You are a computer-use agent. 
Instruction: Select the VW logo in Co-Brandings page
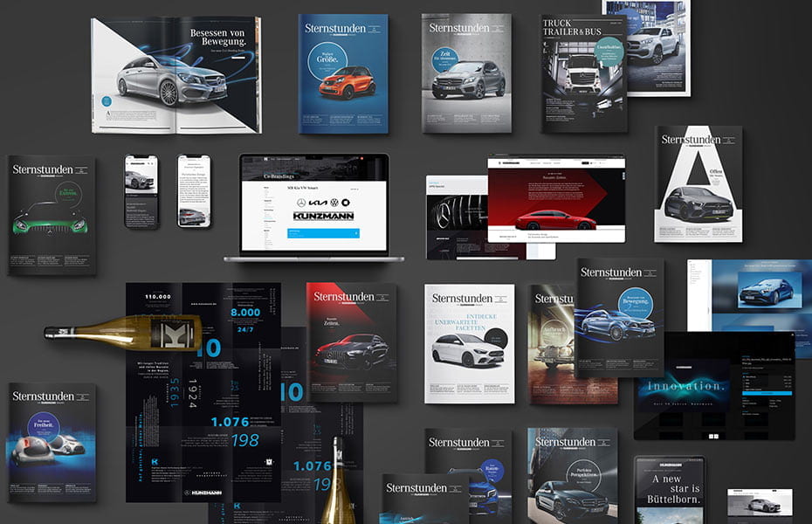pyautogui.click(x=333, y=203)
